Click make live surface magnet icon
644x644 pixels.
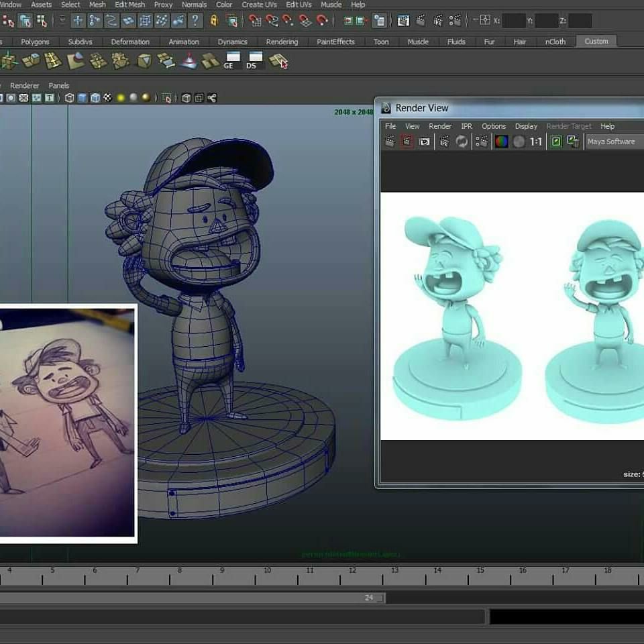pyautogui.click(x=322, y=21)
